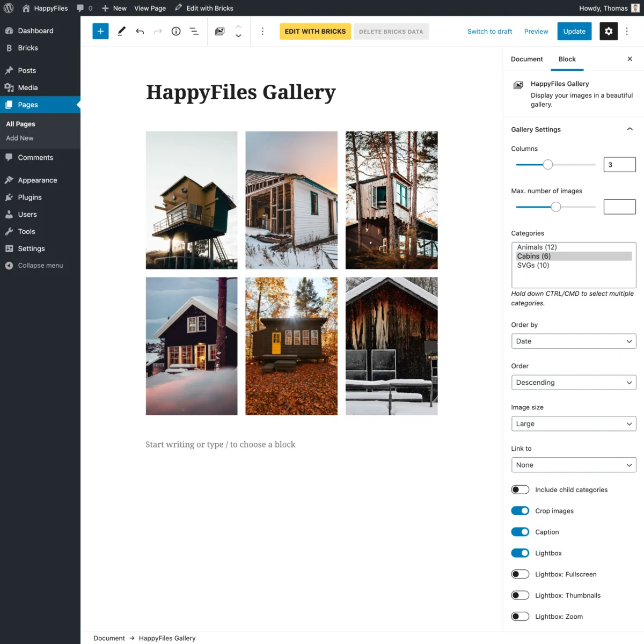This screenshot has height=644, width=644.
Task: Open the Edit with Bricks menu item
Action: [204, 8]
